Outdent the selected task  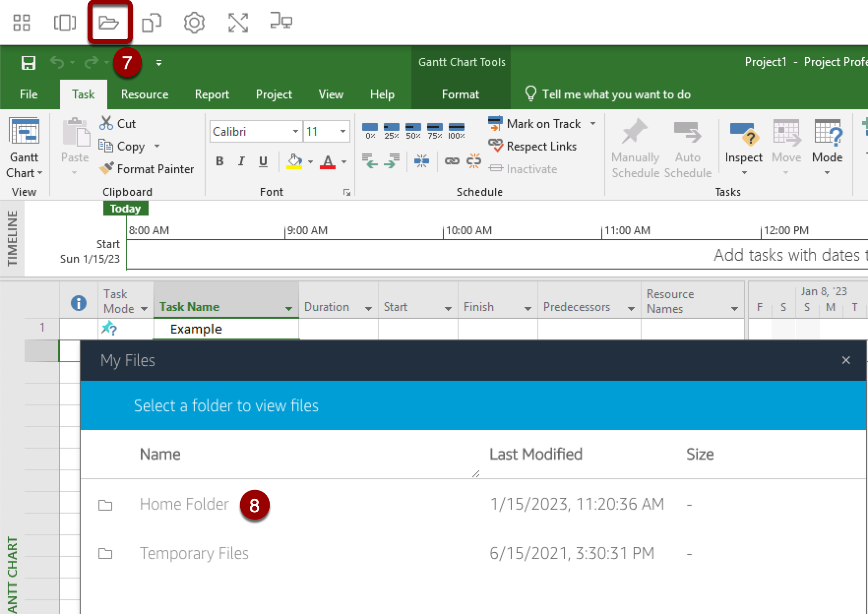[370, 161]
